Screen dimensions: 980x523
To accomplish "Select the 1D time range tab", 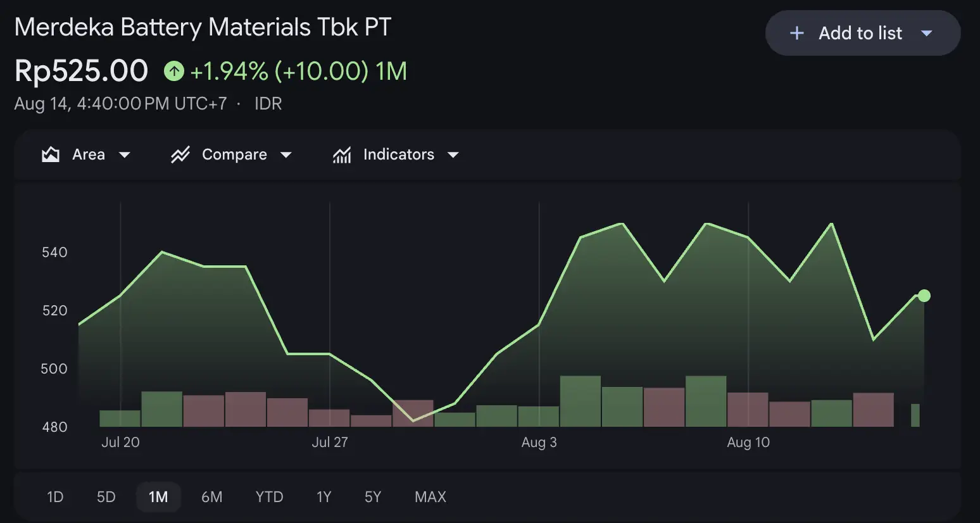I will [x=55, y=497].
